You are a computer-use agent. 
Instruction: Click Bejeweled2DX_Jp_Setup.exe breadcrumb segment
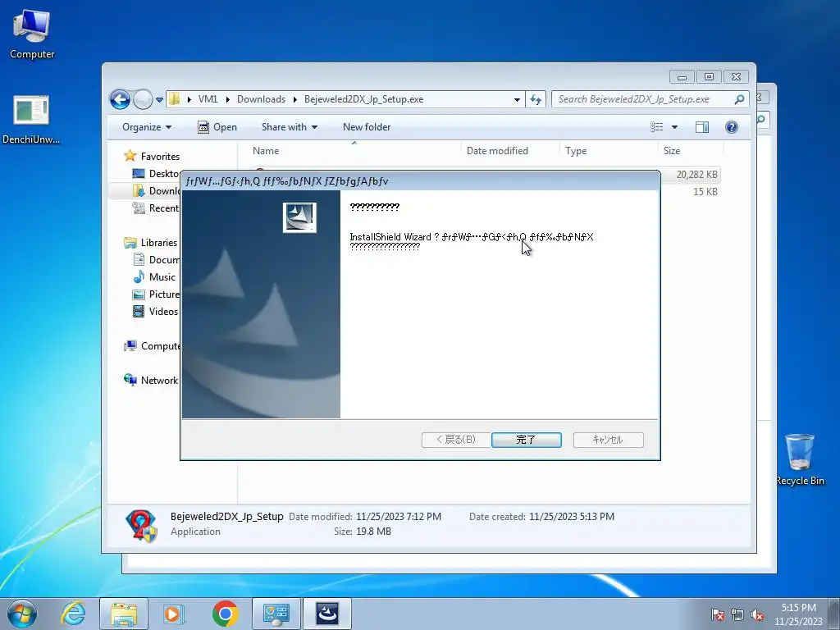coord(363,99)
